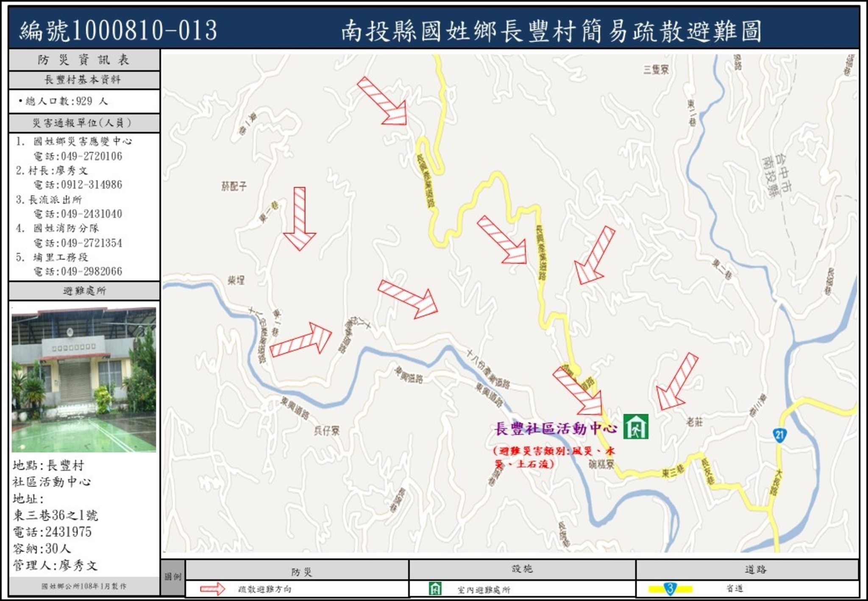The image size is (868, 601).
Task: Click the 設施 legend column header
Action: tap(522, 569)
